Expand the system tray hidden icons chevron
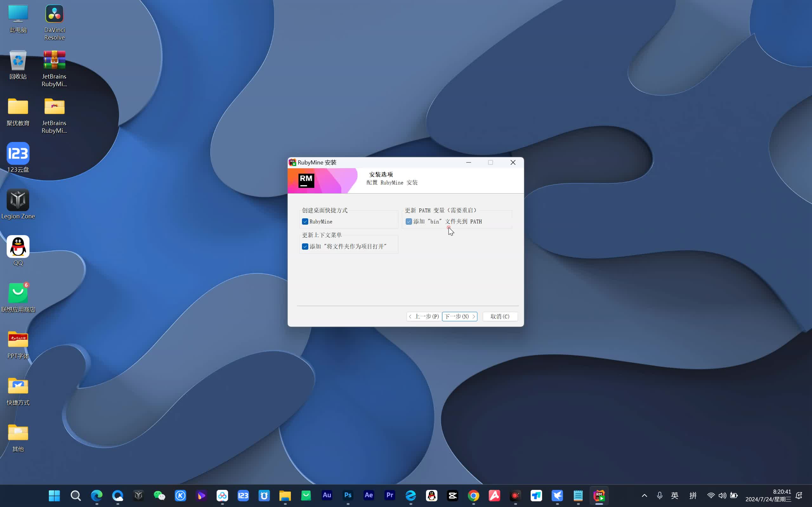 644,495
